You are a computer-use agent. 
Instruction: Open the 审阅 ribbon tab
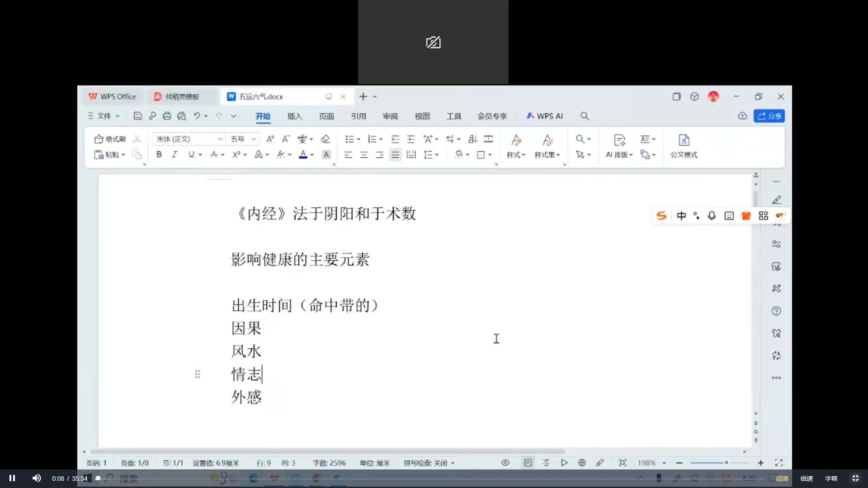tap(390, 116)
